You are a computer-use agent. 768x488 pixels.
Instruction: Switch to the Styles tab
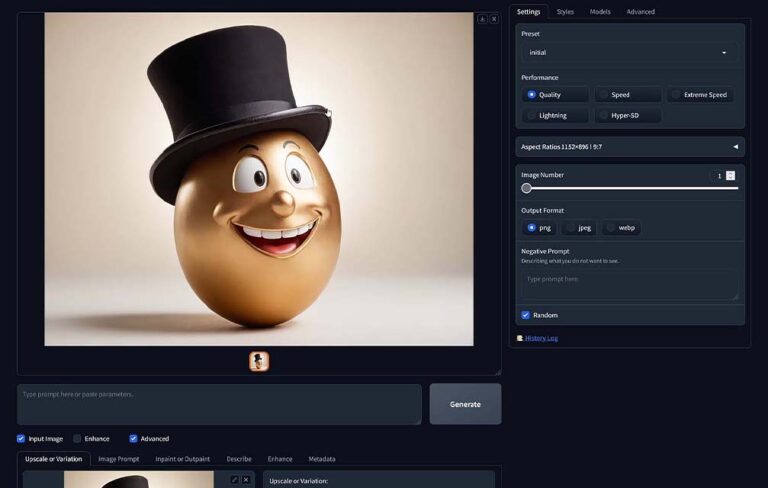tap(565, 12)
